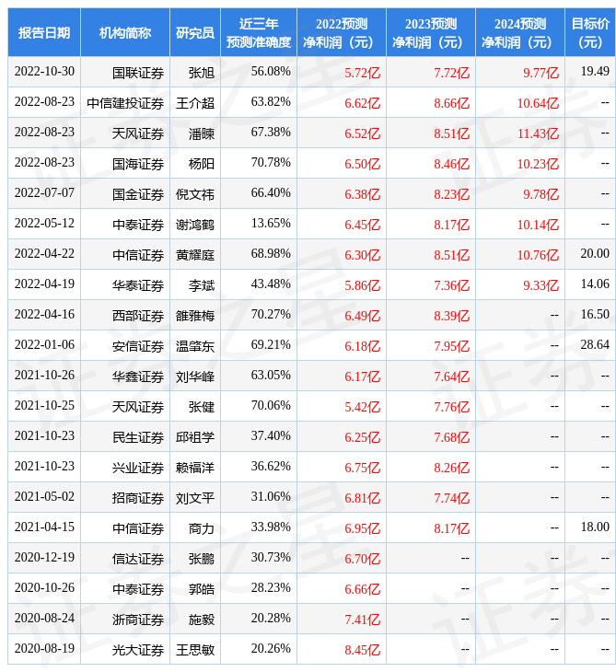Click researcher name 雒雅梅
This screenshot has width=616, height=672.
point(195,317)
